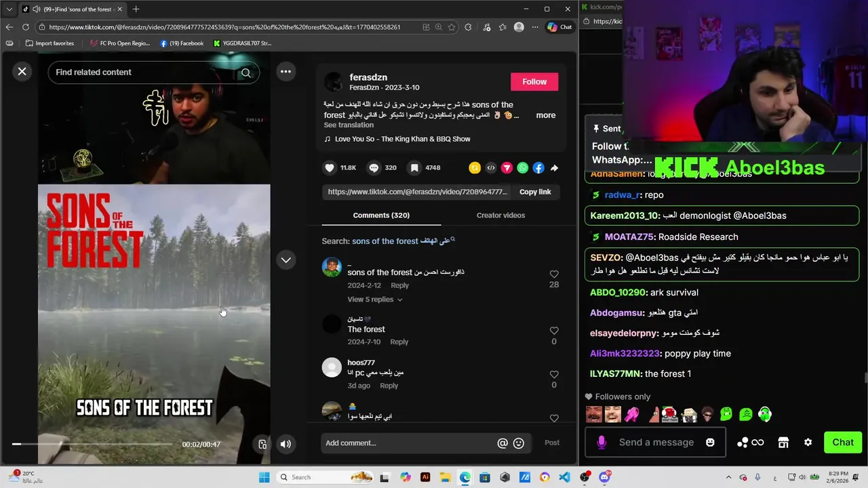Like the 'The forest' comment
This screenshot has height=488, width=868.
tap(554, 331)
